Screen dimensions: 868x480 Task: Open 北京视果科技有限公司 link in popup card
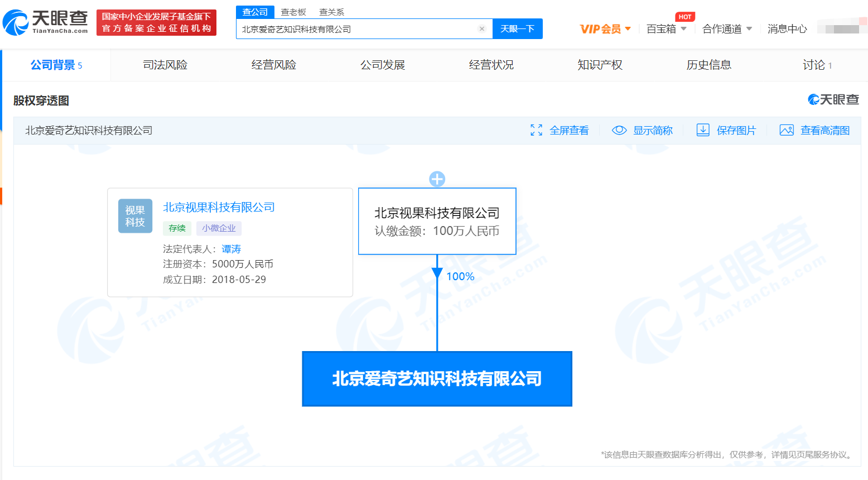click(219, 207)
